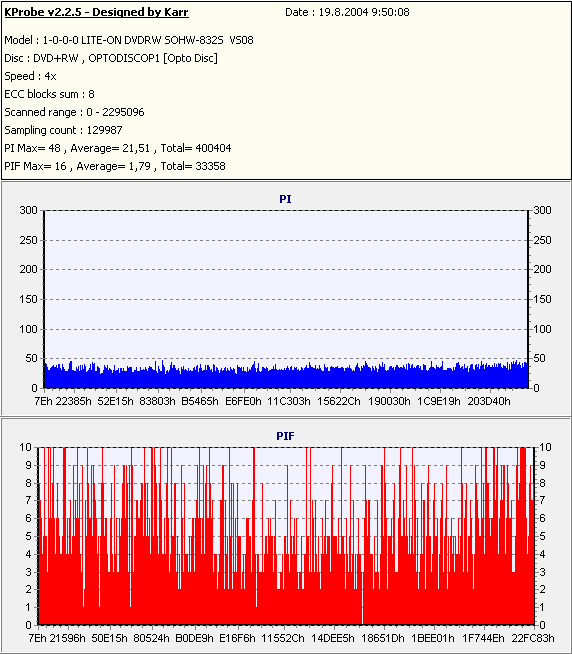572x654 pixels.
Task: Click the 300 label on PI left axis
Action: [28, 210]
